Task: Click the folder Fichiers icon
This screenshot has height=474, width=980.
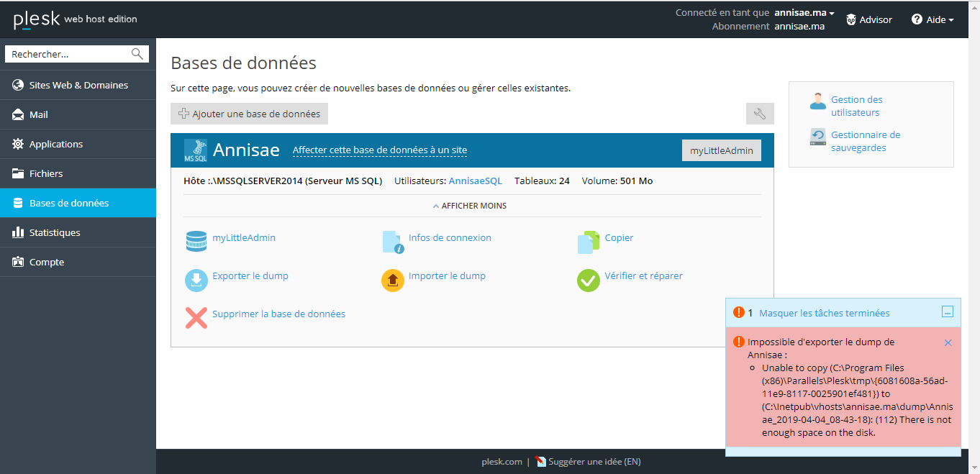Action: pyautogui.click(x=18, y=173)
